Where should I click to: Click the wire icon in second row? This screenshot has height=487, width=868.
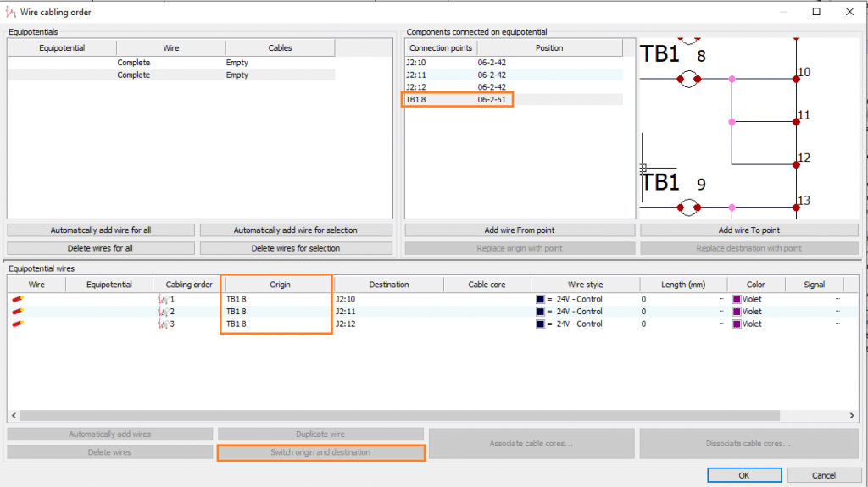point(16,312)
